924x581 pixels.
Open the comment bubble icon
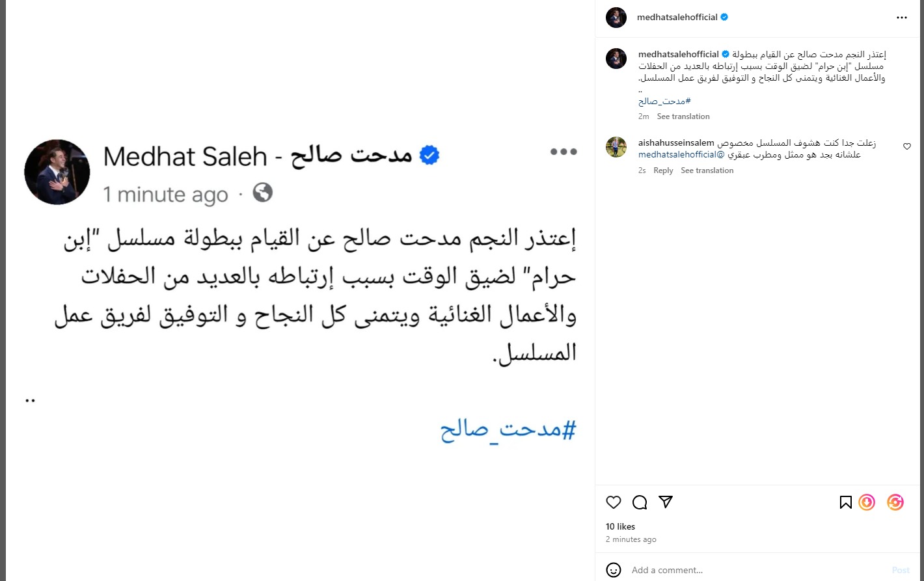click(x=640, y=502)
